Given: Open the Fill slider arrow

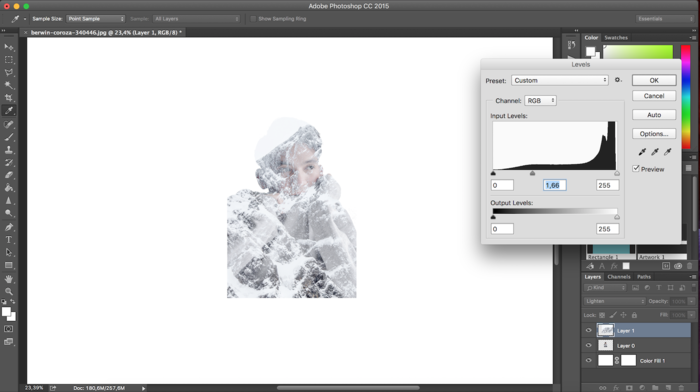Looking at the screenshot, I should 692,315.
